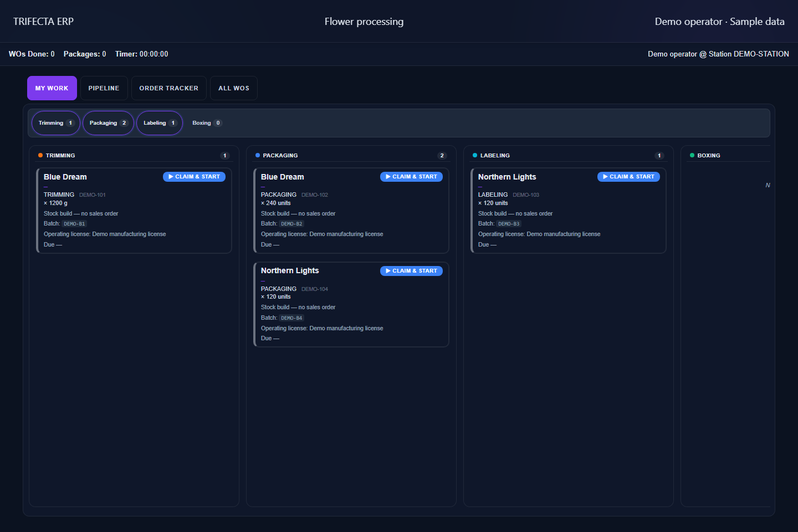Click work order ID DEMO-103
The width and height of the screenshot is (798, 532).
pyautogui.click(x=526, y=195)
